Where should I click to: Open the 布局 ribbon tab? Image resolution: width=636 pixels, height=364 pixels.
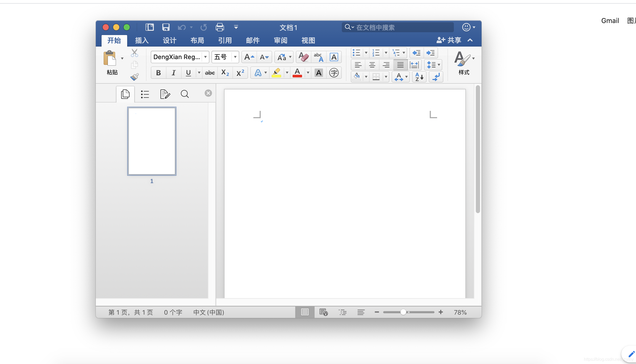pyautogui.click(x=197, y=41)
